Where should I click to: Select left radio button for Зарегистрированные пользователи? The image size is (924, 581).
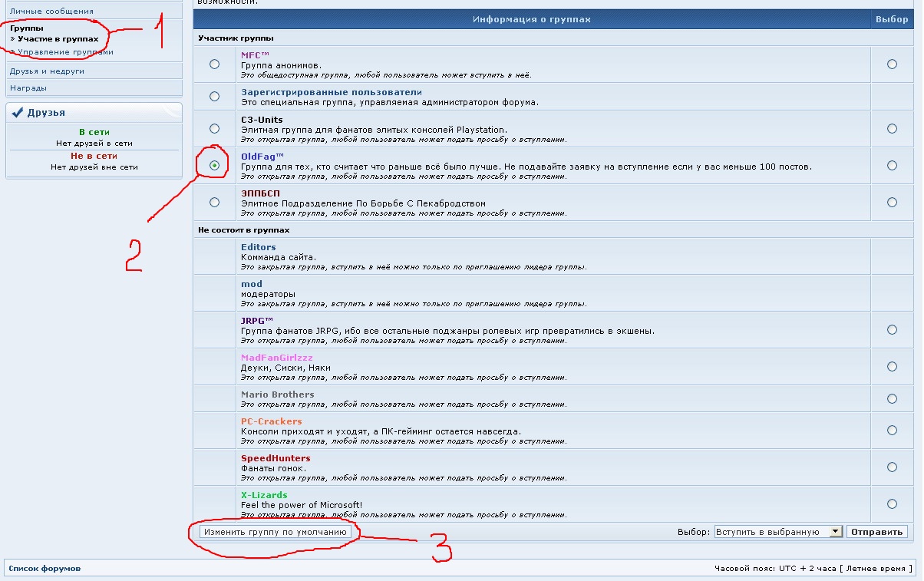click(214, 97)
